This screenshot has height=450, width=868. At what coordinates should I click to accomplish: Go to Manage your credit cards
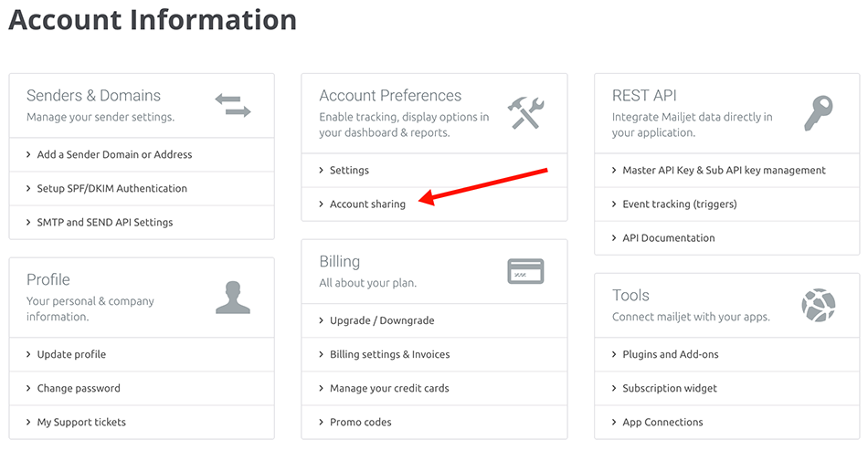point(435,388)
